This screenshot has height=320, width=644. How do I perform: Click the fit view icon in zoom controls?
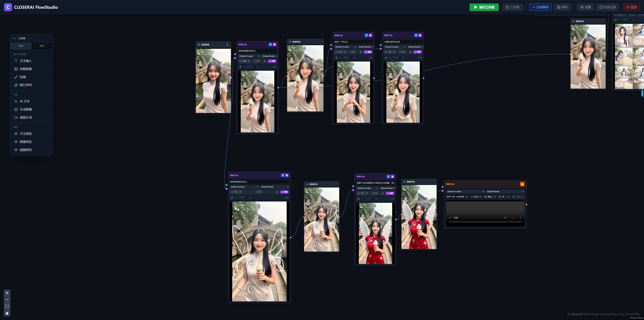click(7, 306)
